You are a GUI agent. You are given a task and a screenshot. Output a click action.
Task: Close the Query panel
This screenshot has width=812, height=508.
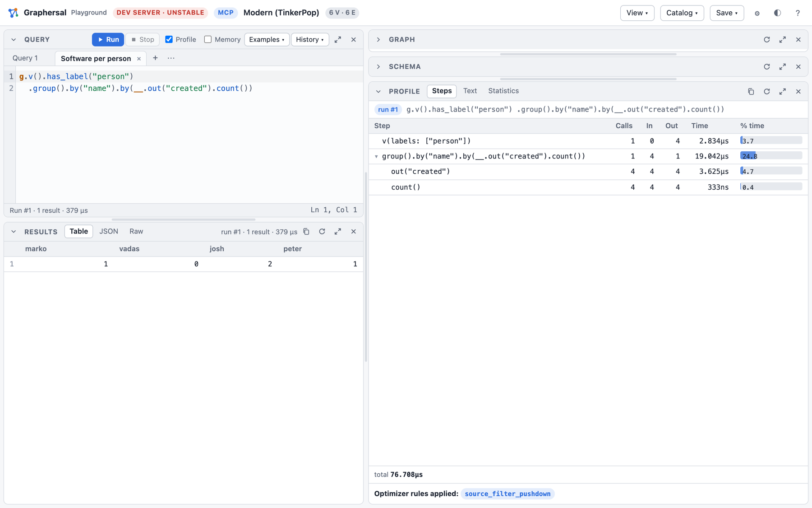point(354,40)
